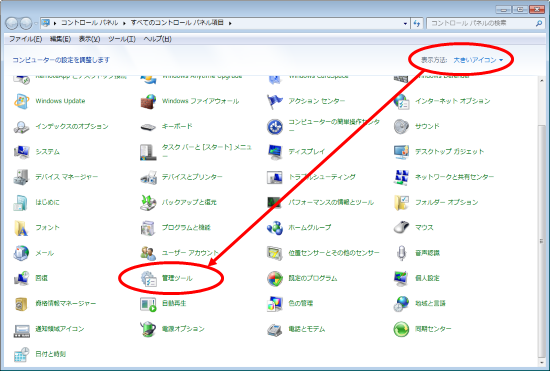
Task: Open the ヘルプ(H) menu
Action: [x=157, y=39]
